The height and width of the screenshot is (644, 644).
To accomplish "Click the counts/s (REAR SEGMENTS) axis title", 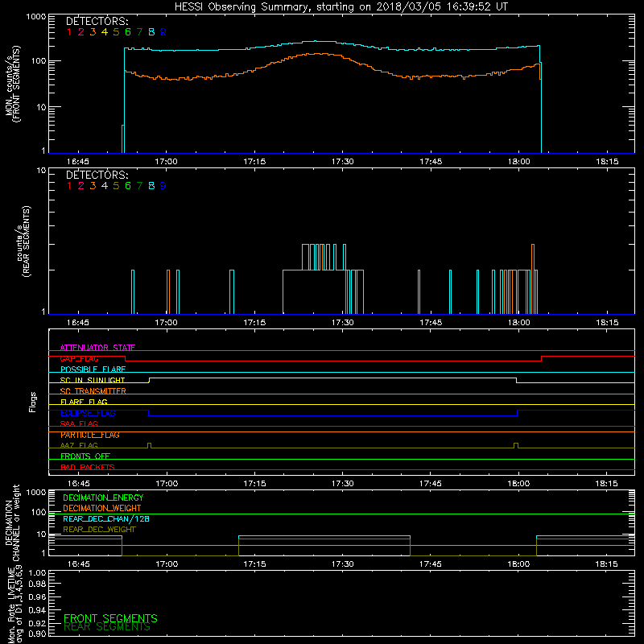I will (23, 242).
